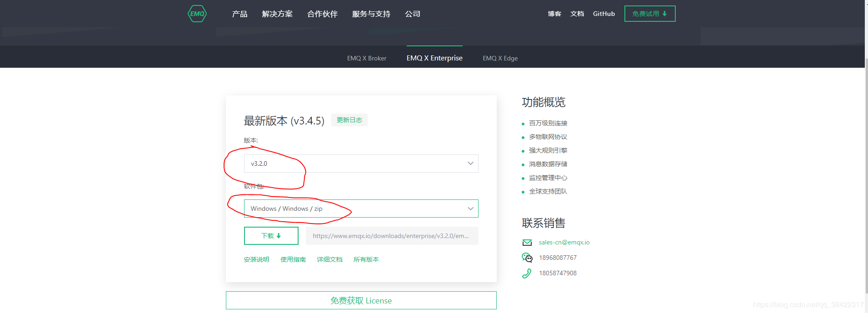Click the WeChat contact icon
This screenshot has width=868, height=313.
pyautogui.click(x=527, y=258)
